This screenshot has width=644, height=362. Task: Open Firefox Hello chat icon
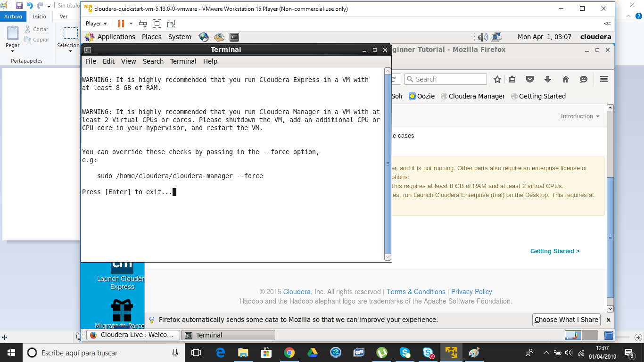click(584, 79)
